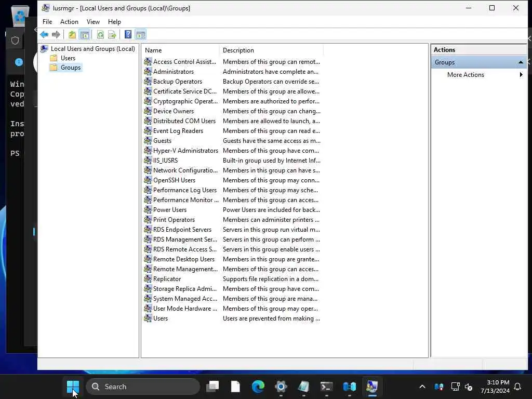
Task: Select the Cryptographic Operat... group
Action: (x=185, y=101)
